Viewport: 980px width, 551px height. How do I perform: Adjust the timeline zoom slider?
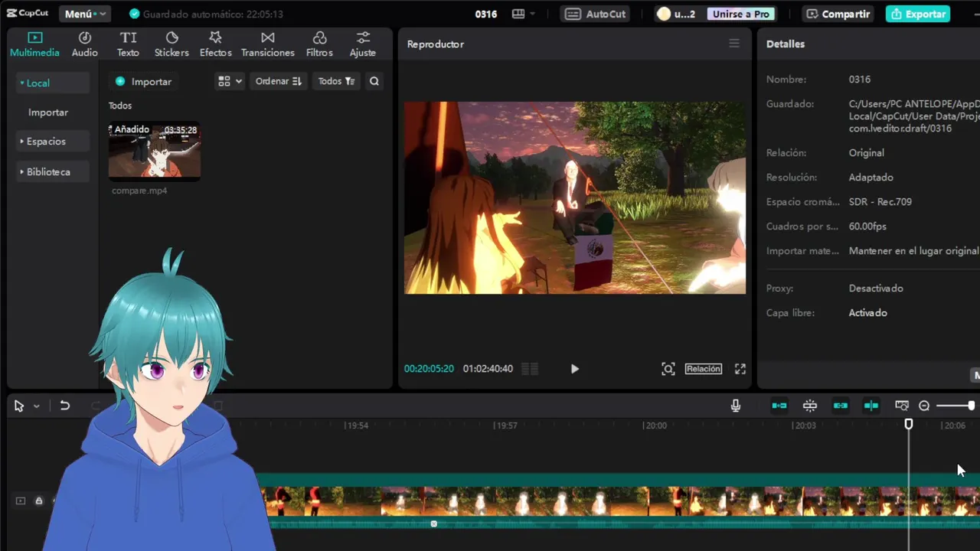[x=955, y=406]
